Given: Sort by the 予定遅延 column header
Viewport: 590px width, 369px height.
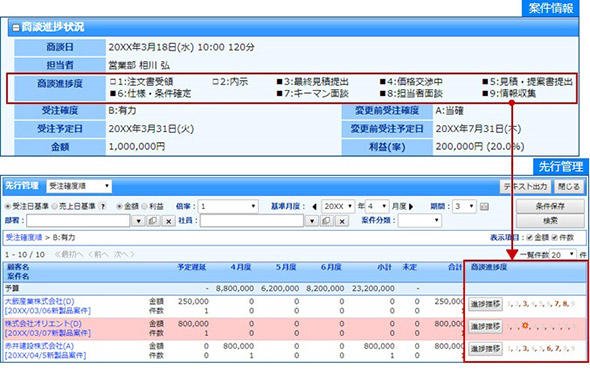Looking at the screenshot, I should point(192,267).
